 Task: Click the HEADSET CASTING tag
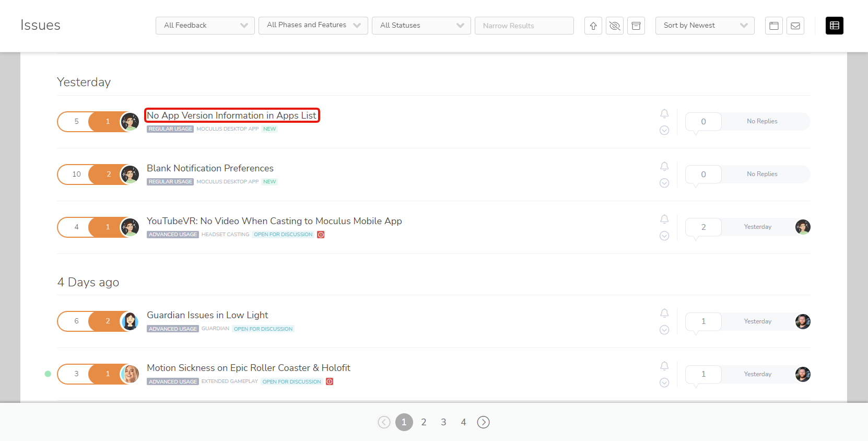226,235
